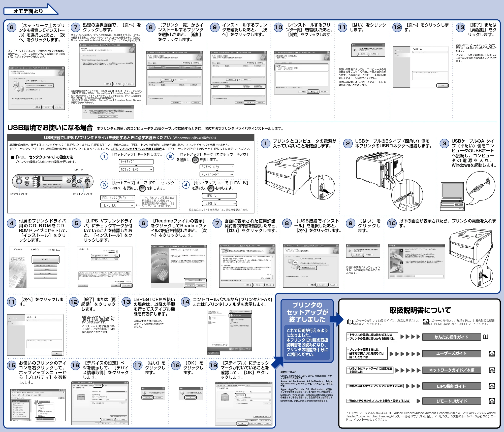Click the power button on the control panel illustration
This screenshot has height=432, width=504.
pyautogui.click(x=87, y=181)
